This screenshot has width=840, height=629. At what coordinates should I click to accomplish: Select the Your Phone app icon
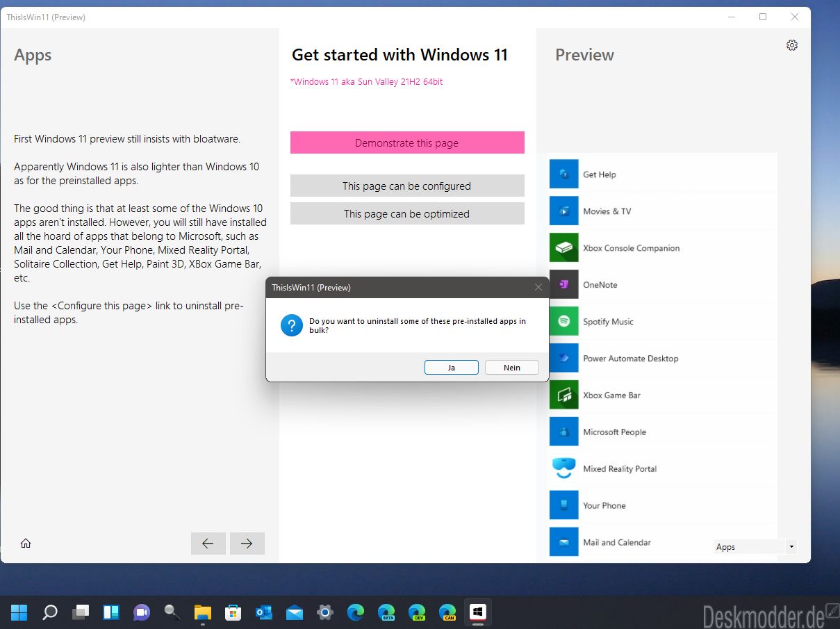[x=564, y=505]
